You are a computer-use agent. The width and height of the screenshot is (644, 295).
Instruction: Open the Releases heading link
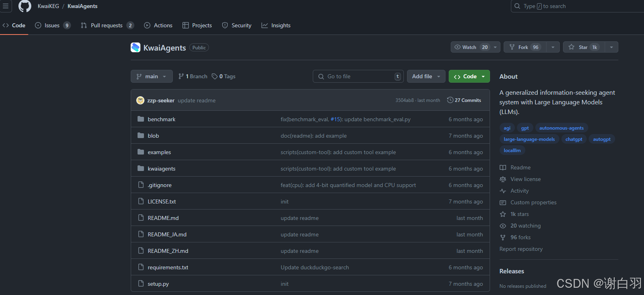512,271
